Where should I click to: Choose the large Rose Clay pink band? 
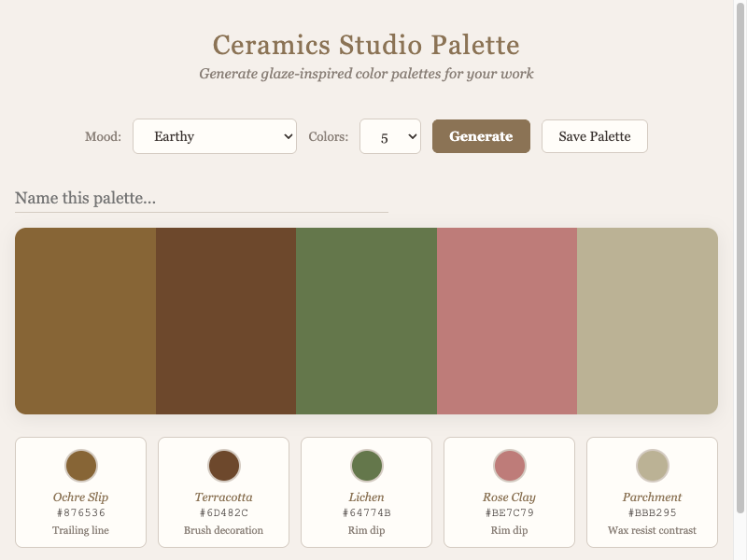[x=507, y=321]
